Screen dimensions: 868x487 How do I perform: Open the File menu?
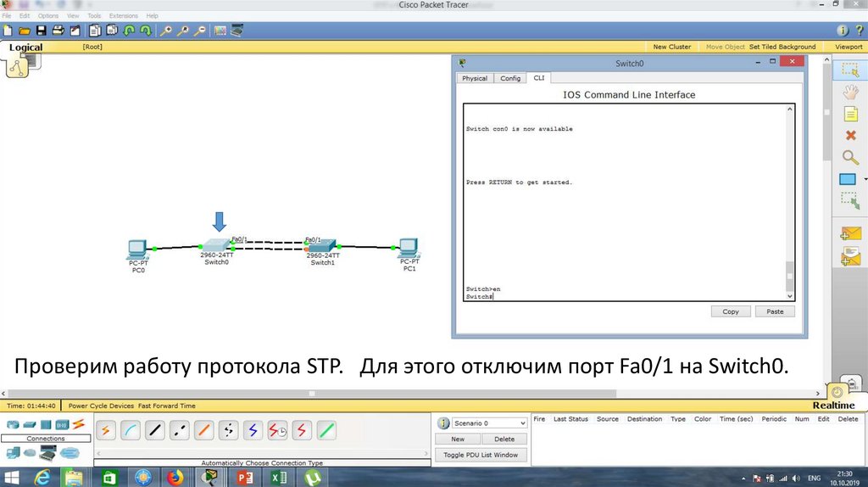7,15
